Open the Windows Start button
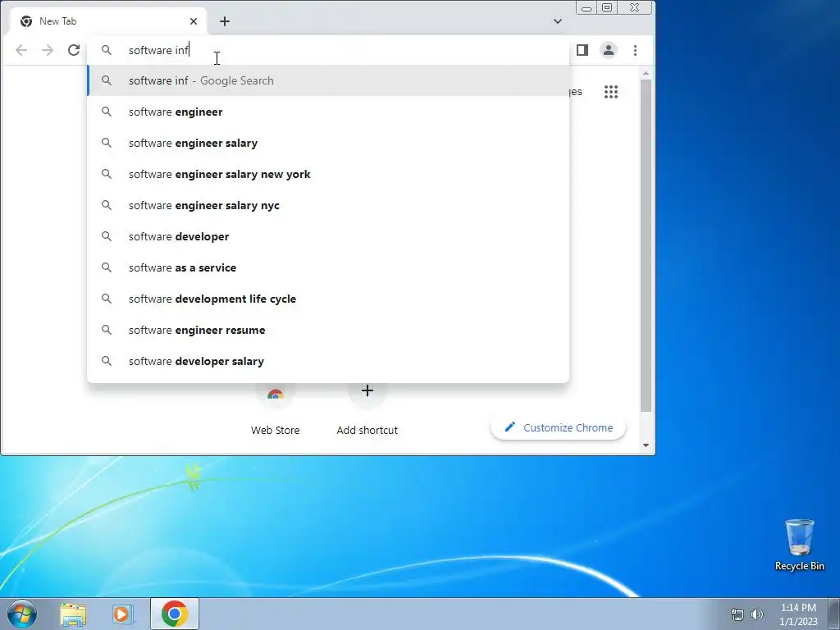Viewport: 840px width, 630px height. [21, 614]
